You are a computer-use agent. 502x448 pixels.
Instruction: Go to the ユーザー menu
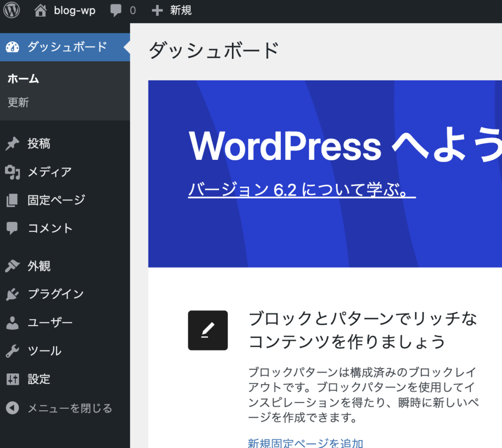[x=65, y=323]
